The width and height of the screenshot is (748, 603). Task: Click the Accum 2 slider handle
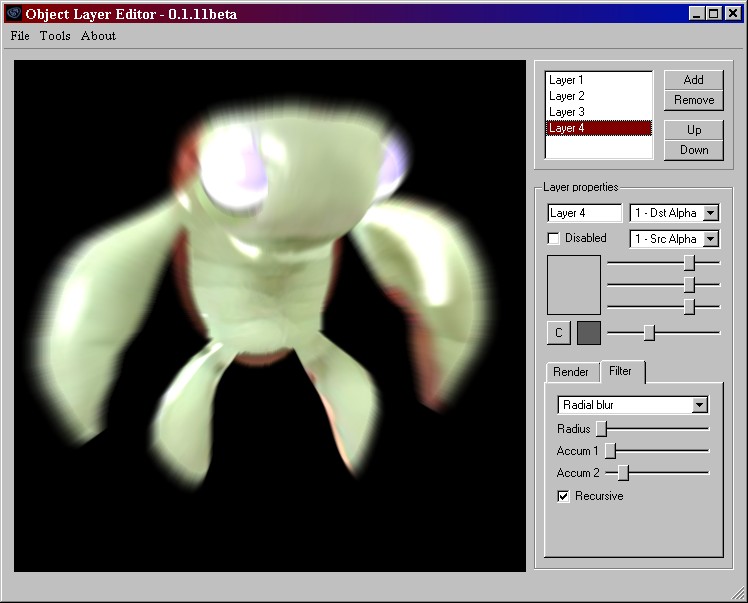(622, 472)
